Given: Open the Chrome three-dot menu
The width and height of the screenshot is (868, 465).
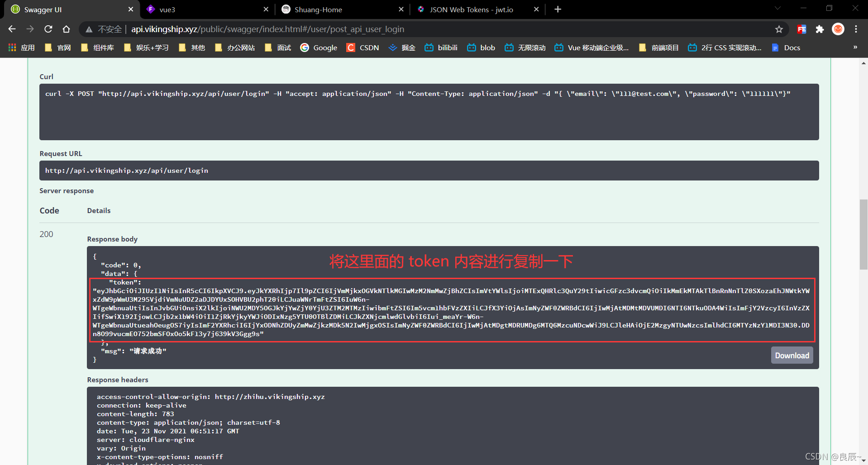Looking at the screenshot, I should [x=856, y=29].
